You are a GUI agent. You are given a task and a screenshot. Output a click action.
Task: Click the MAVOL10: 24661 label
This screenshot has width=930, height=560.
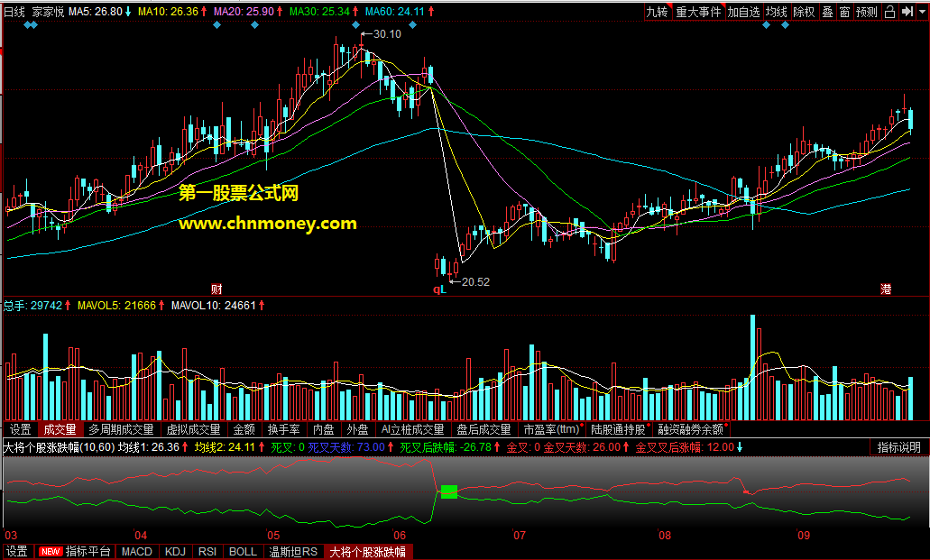(214, 306)
